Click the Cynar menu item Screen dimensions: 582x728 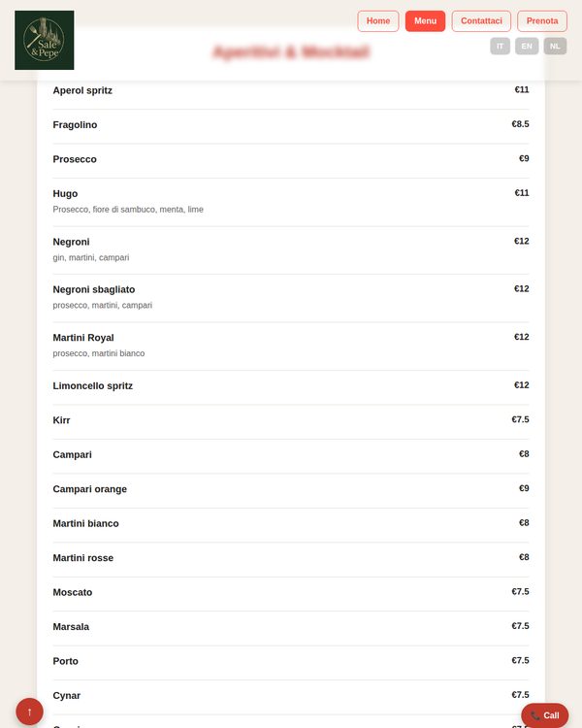click(x=291, y=697)
